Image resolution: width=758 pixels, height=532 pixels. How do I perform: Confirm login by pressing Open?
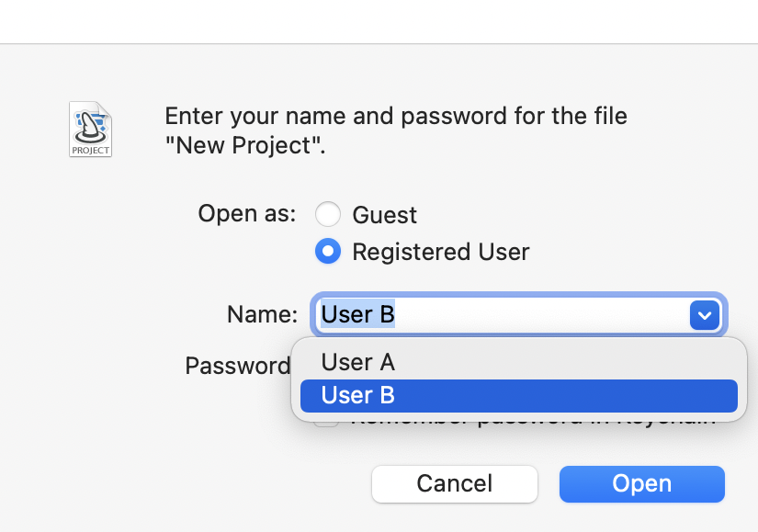point(641,483)
